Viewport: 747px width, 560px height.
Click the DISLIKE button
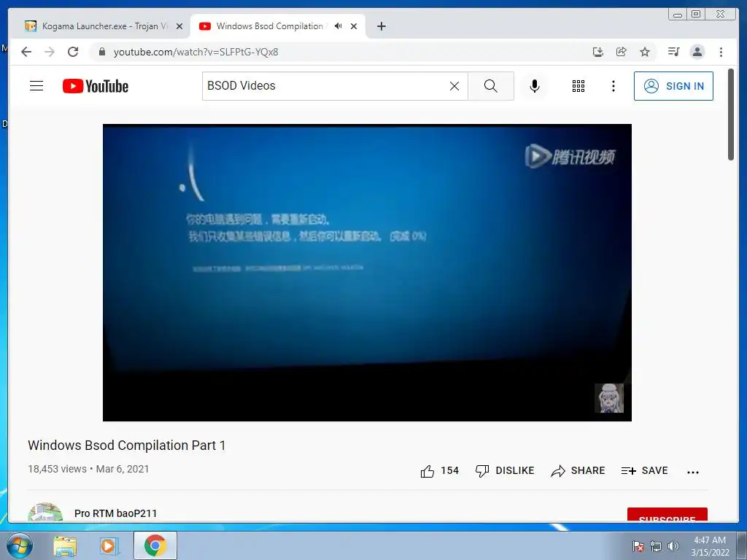(505, 471)
